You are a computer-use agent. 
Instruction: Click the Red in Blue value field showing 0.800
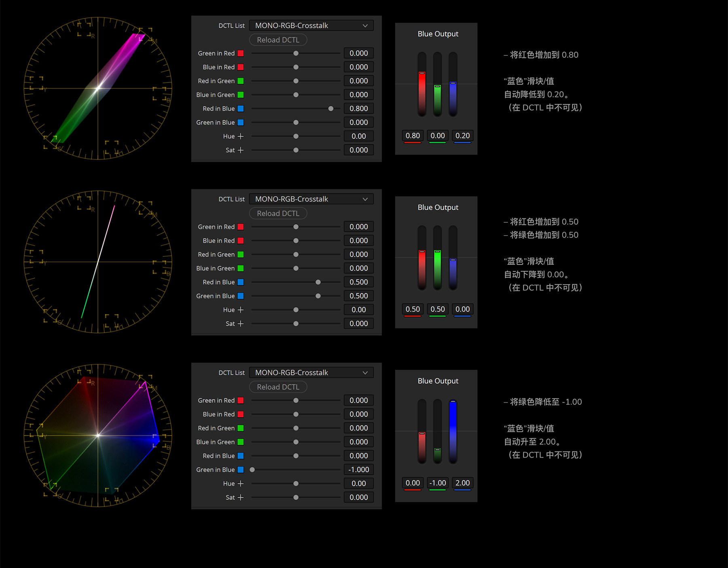(x=359, y=108)
